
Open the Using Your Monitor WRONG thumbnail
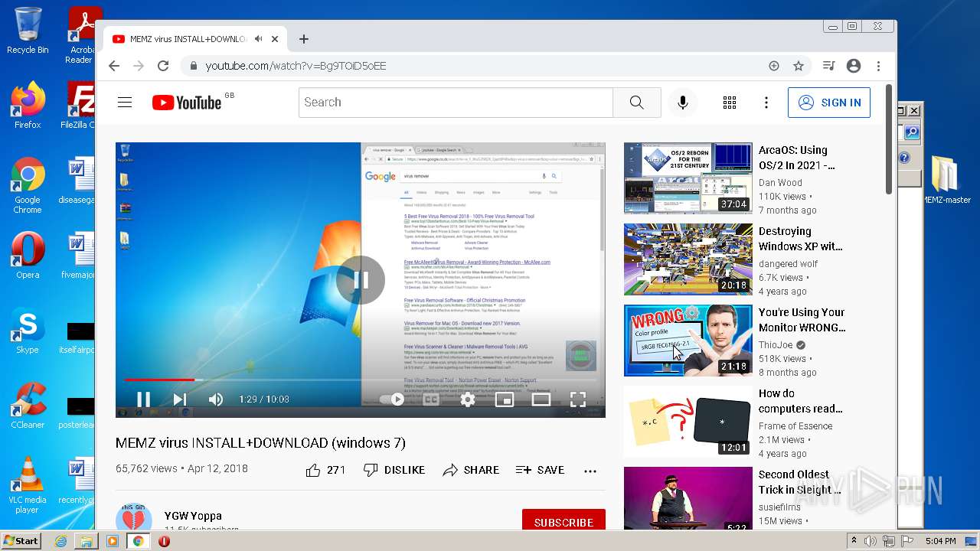click(x=688, y=341)
